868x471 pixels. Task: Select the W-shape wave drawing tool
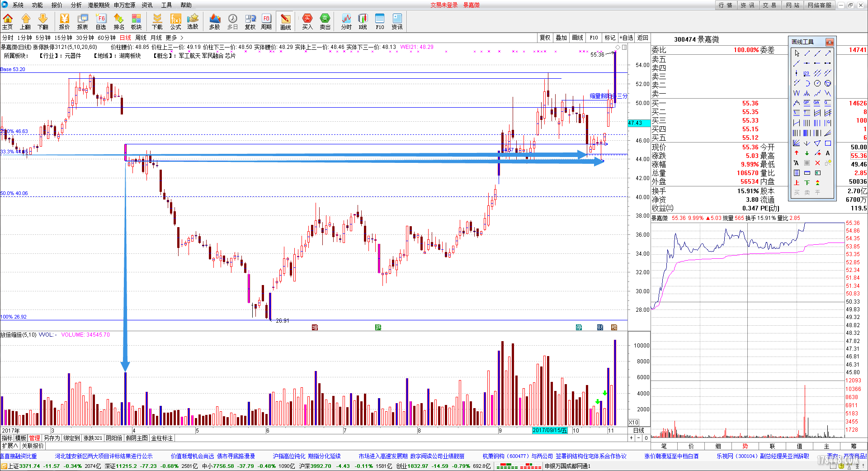click(797, 93)
